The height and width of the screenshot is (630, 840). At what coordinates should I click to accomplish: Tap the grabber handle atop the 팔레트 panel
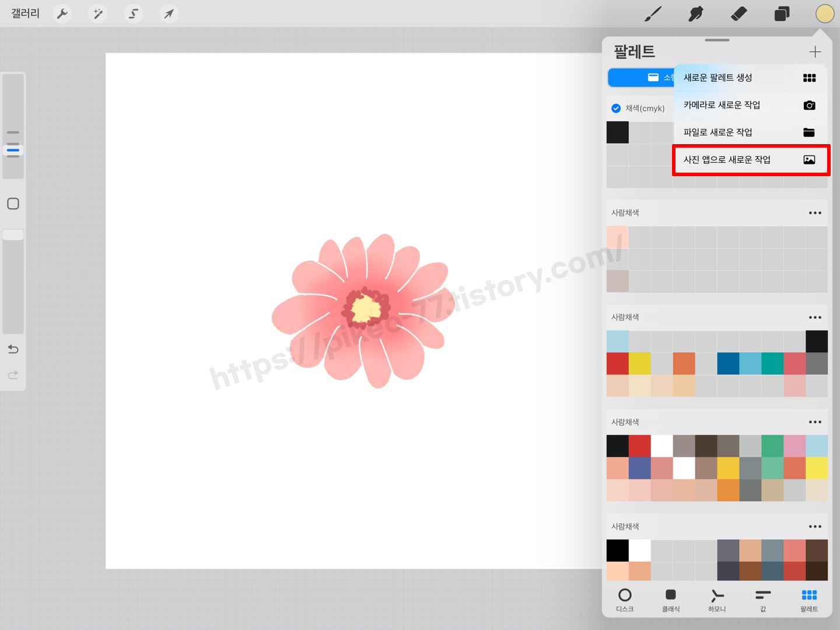pos(717,40)
